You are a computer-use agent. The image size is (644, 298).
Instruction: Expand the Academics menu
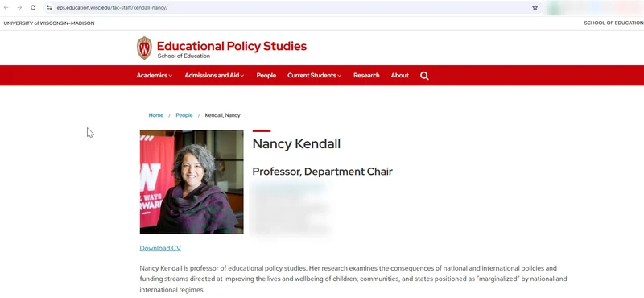155,75
